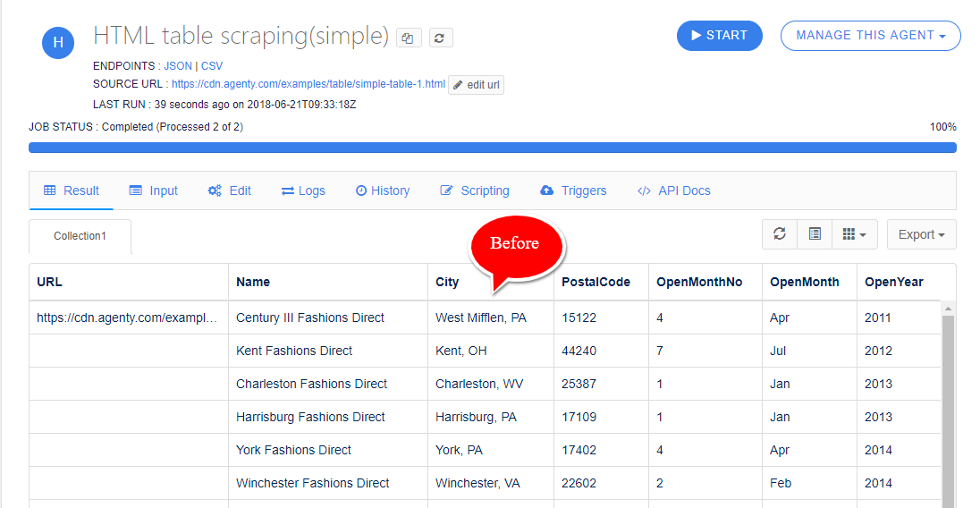
Task: Refresh results with the table reload icon
Action: tap(780, 234)
